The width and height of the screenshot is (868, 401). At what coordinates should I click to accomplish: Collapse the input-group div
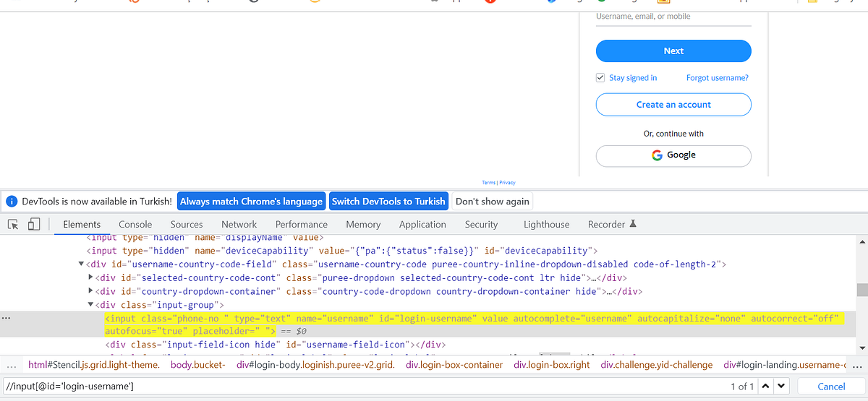pyautogui.click(x=90, y=306)
